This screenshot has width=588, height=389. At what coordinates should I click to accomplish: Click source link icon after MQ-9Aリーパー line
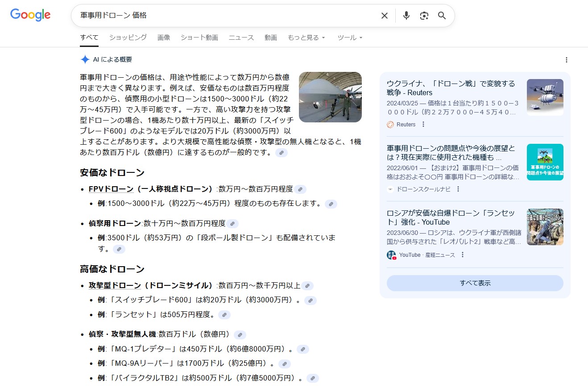click(x=284, y=364)
